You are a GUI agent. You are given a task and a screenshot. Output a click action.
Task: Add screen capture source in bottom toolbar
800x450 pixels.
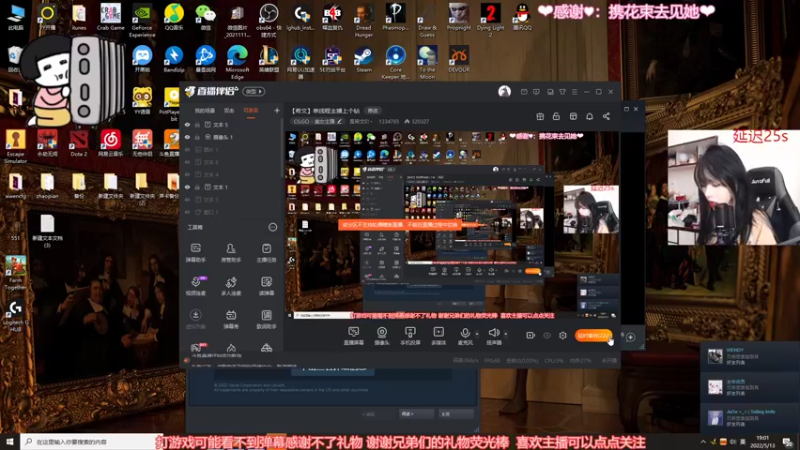click(x=354, y=336)
